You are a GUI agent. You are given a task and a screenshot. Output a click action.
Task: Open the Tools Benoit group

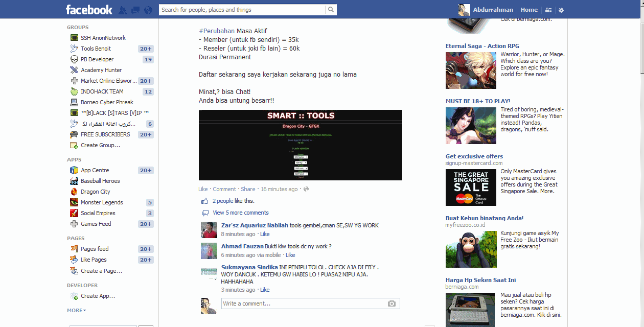pos(96,49)
